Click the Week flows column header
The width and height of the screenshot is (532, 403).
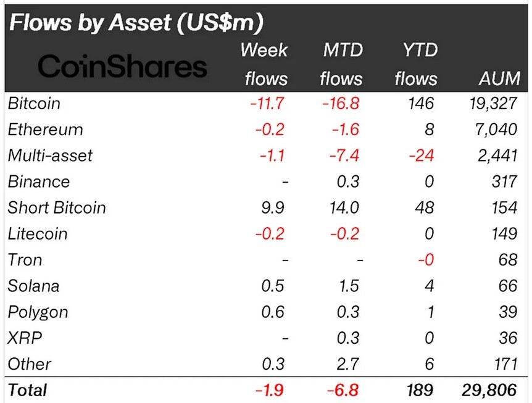pos(265,64)
